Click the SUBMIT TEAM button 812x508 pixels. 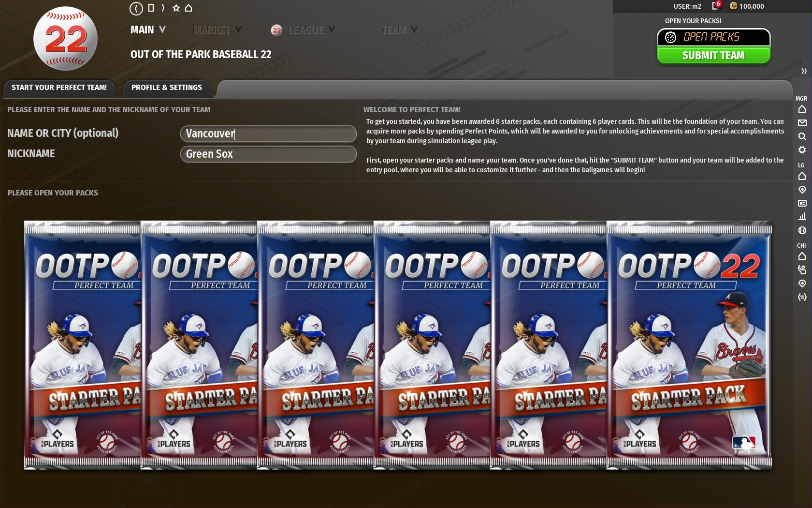click(713, 55)
